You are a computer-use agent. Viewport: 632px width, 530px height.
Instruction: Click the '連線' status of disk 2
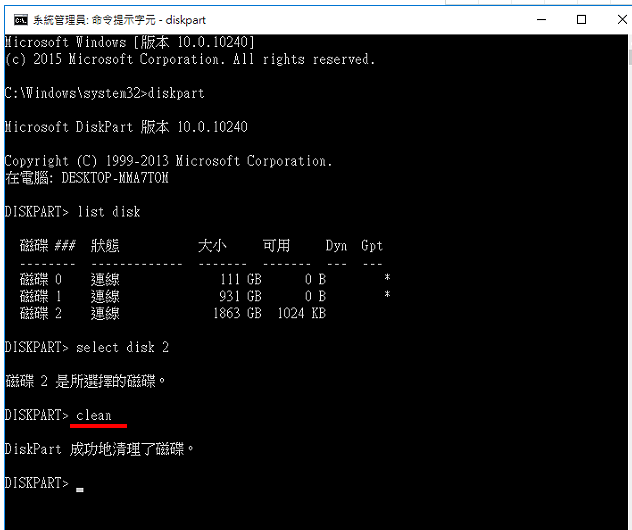click(105, 313)
